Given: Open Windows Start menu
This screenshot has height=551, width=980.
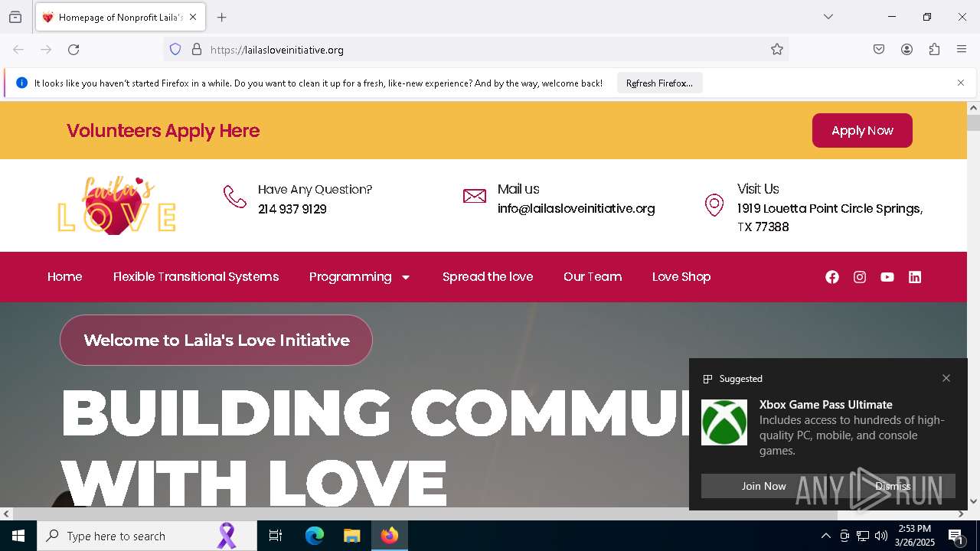Looking at the screenshot, I should click(x=18, y=536).
